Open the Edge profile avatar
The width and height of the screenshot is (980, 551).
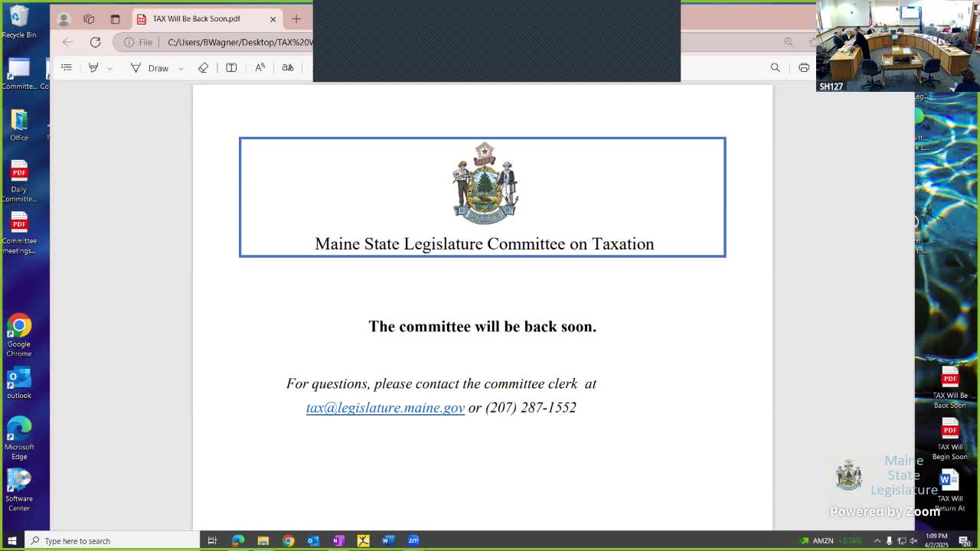[x=64, y=19]
